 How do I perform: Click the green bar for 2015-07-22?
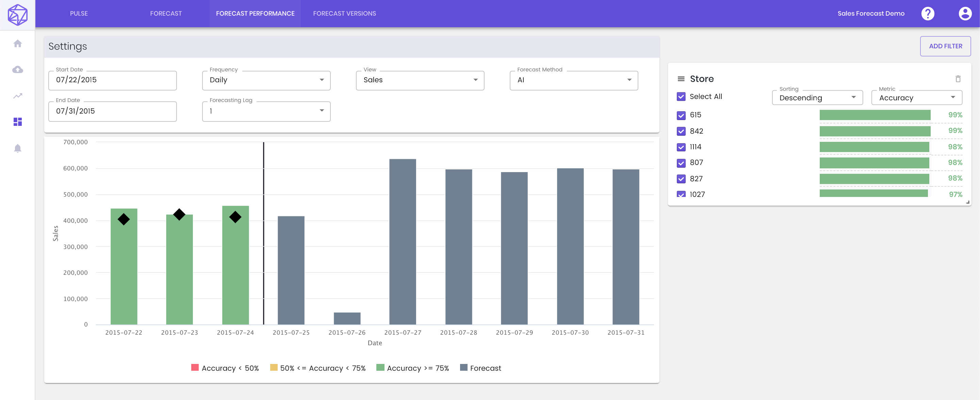tap(124, 266)
